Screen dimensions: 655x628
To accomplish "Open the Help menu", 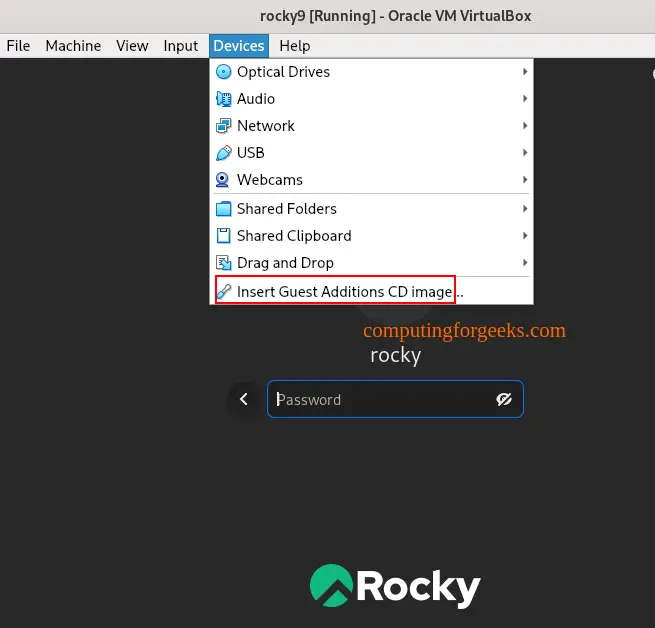I will coord(295,46).
